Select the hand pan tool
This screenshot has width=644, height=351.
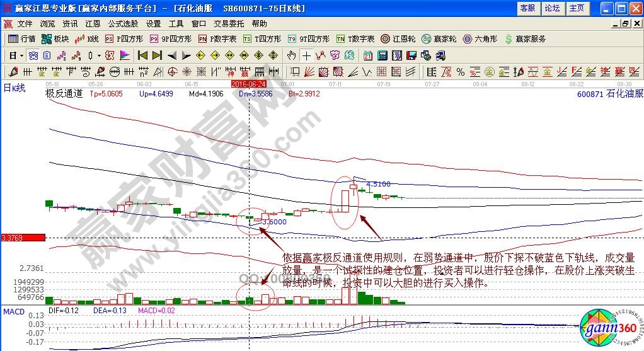pos(292,55)
